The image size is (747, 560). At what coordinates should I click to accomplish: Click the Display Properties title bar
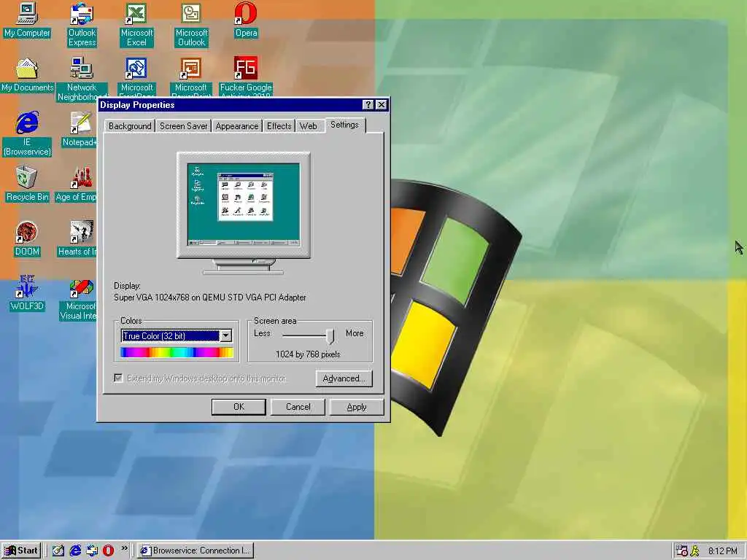[228, 105]
